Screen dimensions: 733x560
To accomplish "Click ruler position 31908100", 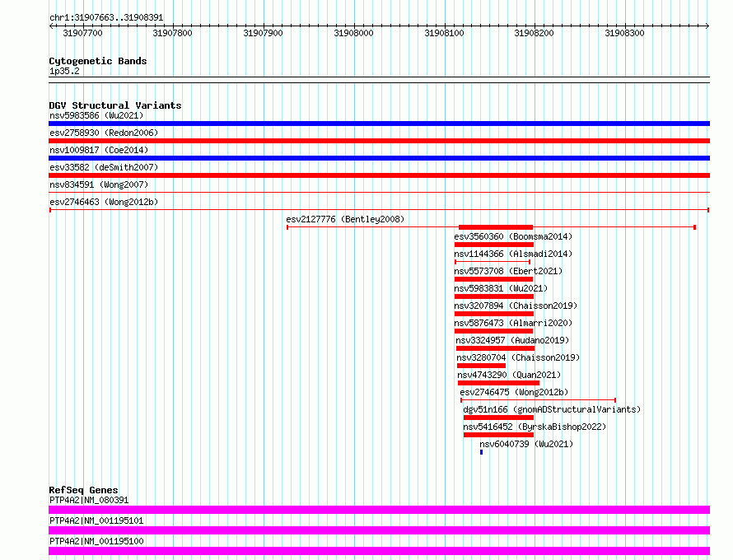I will (x=444, y=33).
